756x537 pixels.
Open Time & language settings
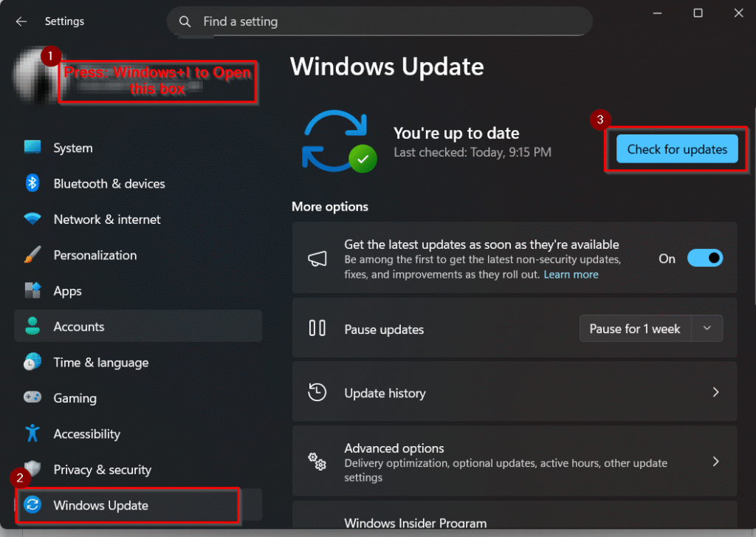pyautogui.click(x=138, y=362)
